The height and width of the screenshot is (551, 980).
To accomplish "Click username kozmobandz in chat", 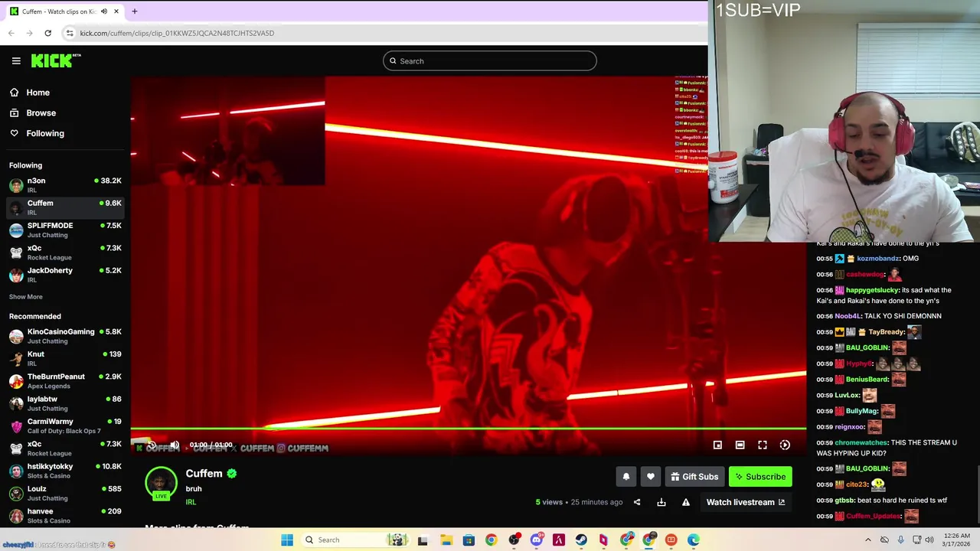I will 878,259.
